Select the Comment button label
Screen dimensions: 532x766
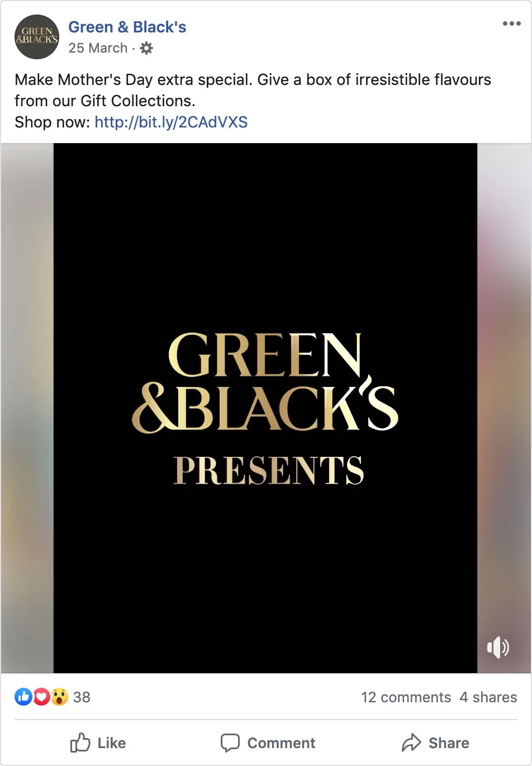[x=281, y=743]
